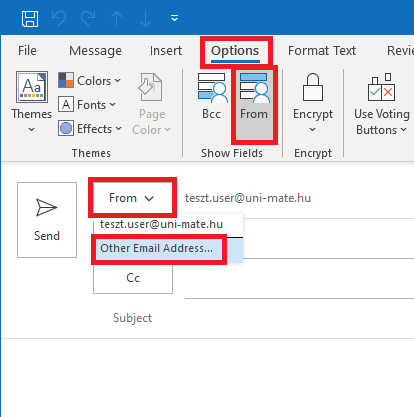The width and height of the screenshot is (414, 417).
Task: Expand the Fonts dropdown
Action: pos(87,105)
